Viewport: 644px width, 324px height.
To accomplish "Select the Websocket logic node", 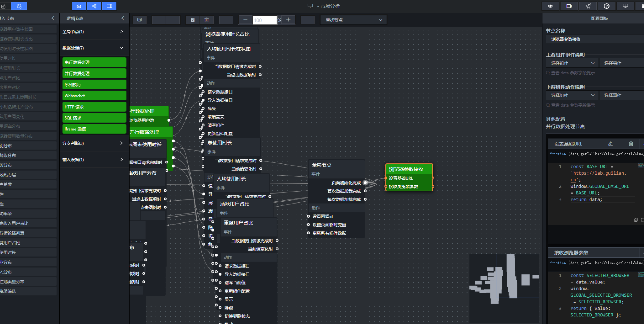I will click(x=94, y=96).
